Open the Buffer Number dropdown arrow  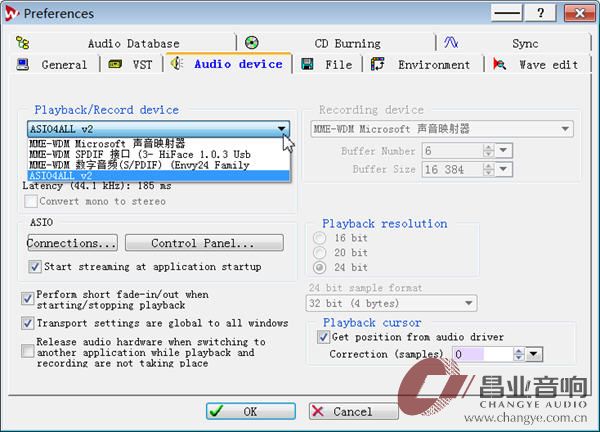[x=504, y=151]
